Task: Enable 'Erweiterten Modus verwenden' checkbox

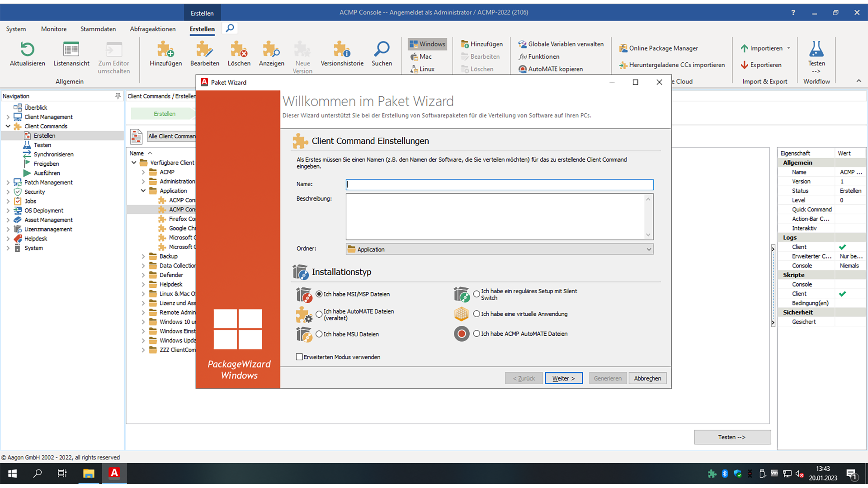Action: click(x=299, y=357)
